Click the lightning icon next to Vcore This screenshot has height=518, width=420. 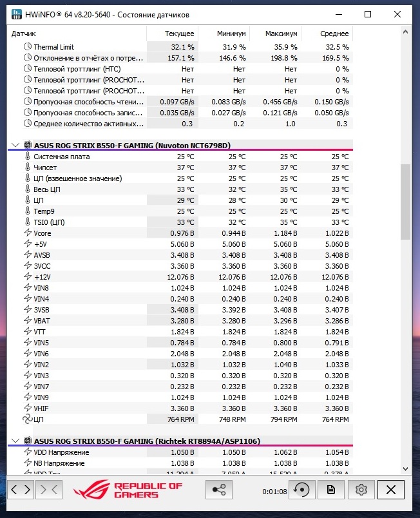point(28,233)
